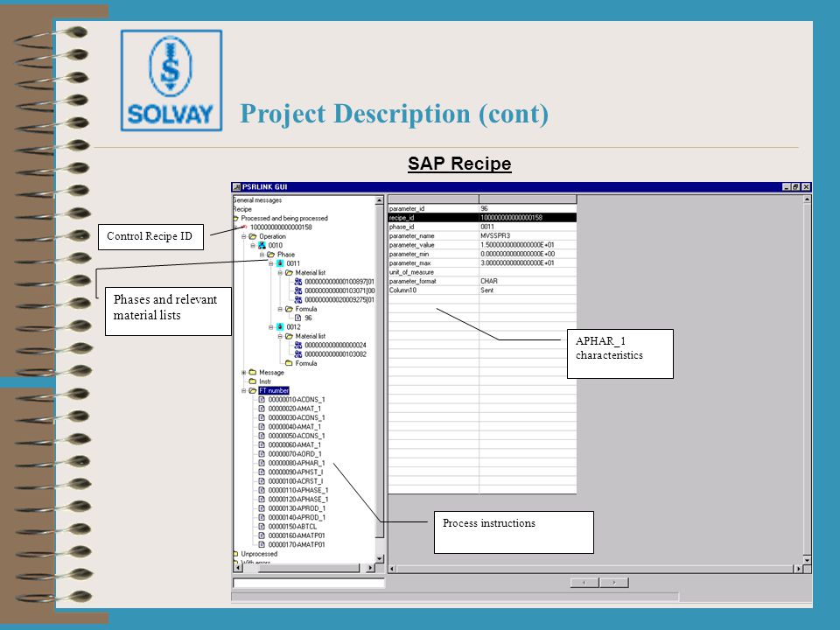Click material icon for 000000000000103071
The image size is (840, 630).
tap(298, 290)
